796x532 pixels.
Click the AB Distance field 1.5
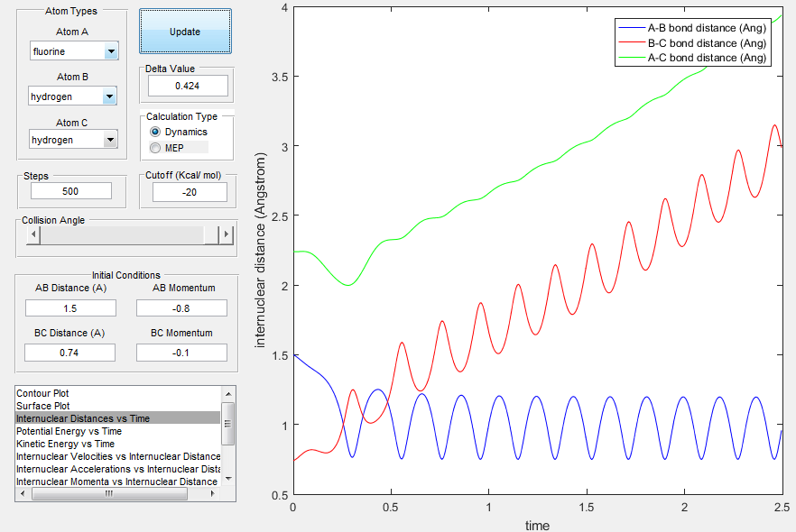70,308
